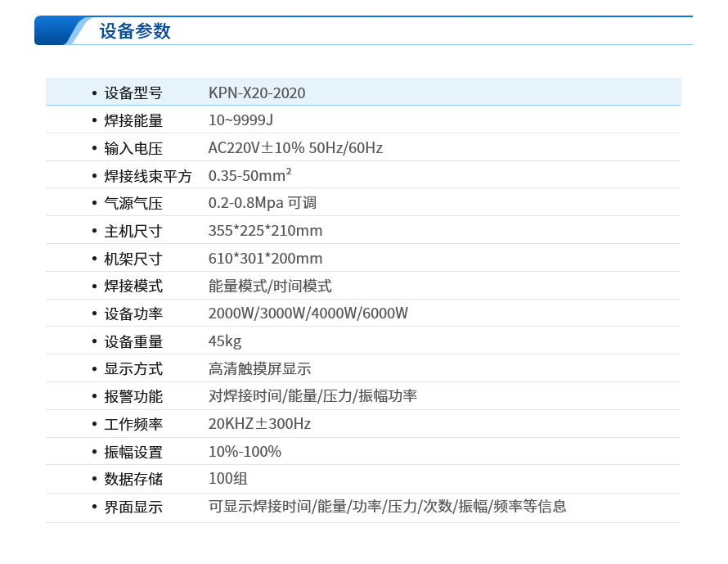The height and width of the screenshot is (564, 728).
Task: Click the 100组 data storage value
Action: (228, 479)
